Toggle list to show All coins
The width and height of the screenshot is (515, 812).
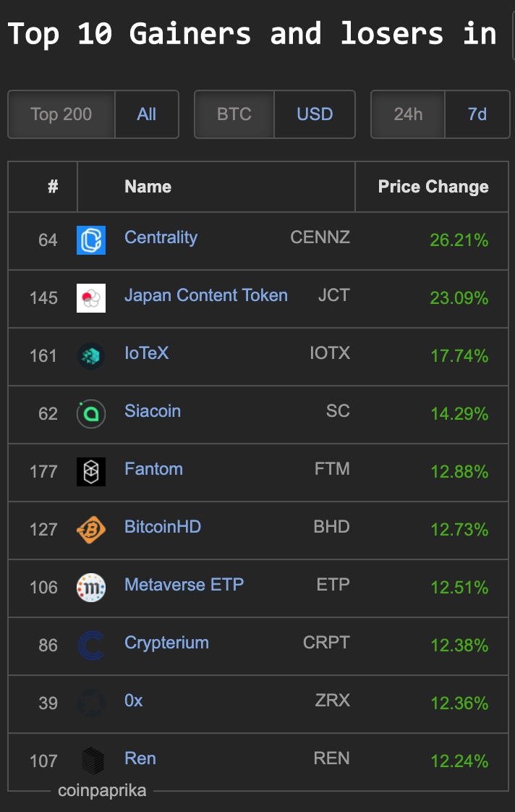147,114
